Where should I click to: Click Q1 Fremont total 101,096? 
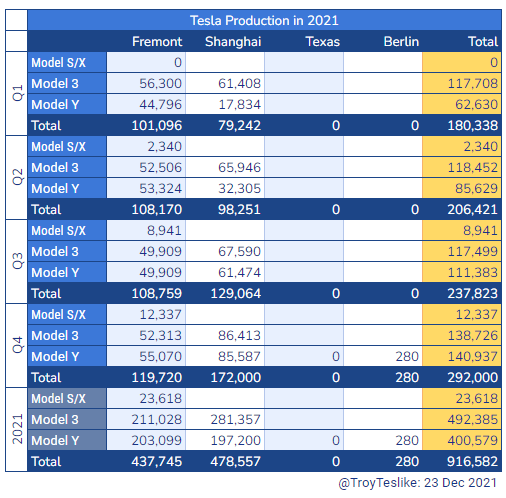(x=146, y=125)
